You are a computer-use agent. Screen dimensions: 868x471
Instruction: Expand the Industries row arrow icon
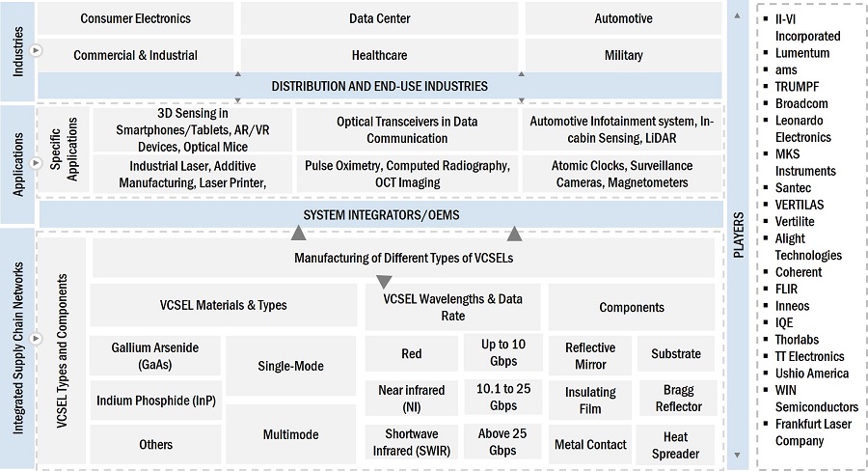pyautogui.click(x=36, y=50)
